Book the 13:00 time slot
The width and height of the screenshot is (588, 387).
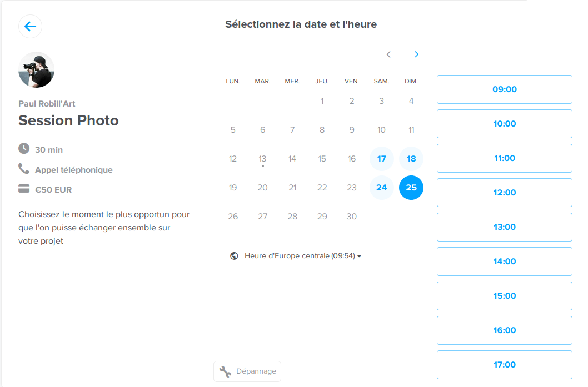click(x=504, y=227)
